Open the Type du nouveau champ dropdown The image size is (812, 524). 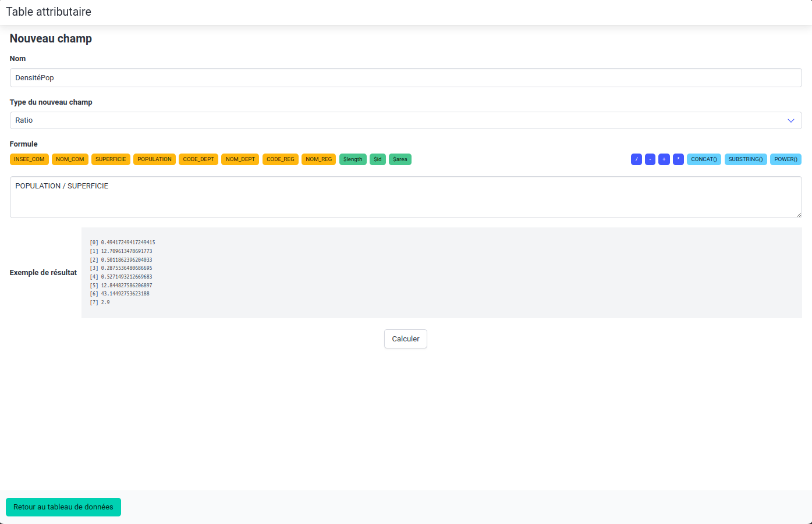click(406, 120)
